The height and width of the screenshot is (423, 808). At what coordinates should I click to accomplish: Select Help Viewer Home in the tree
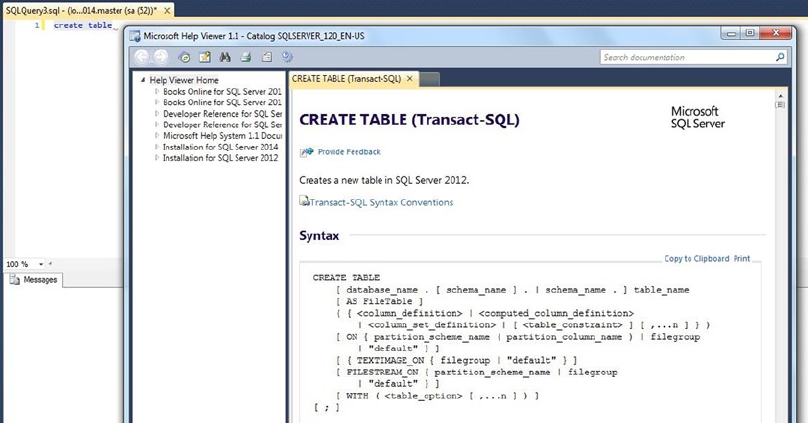click(x=184, y=80)
